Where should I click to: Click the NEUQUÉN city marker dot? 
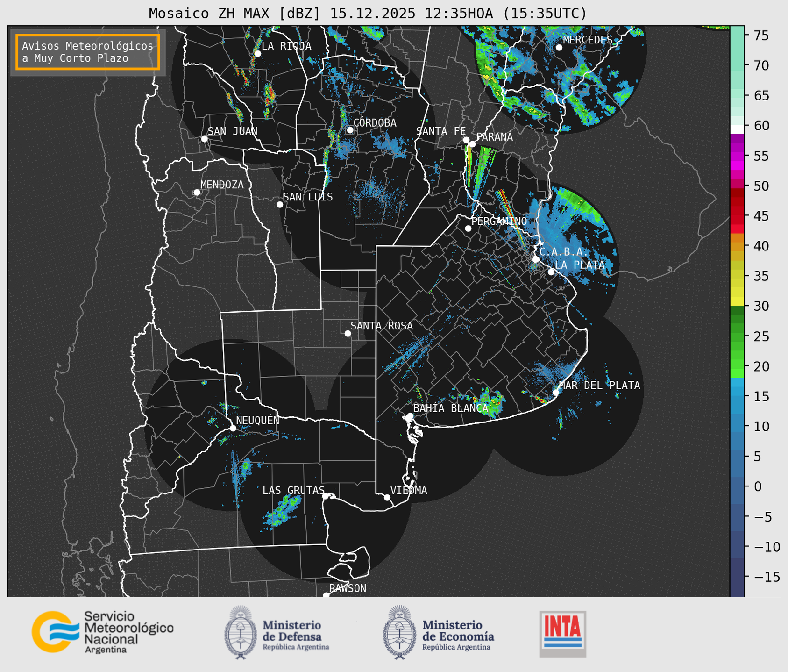pyautogui.click(x=233, y=428)
